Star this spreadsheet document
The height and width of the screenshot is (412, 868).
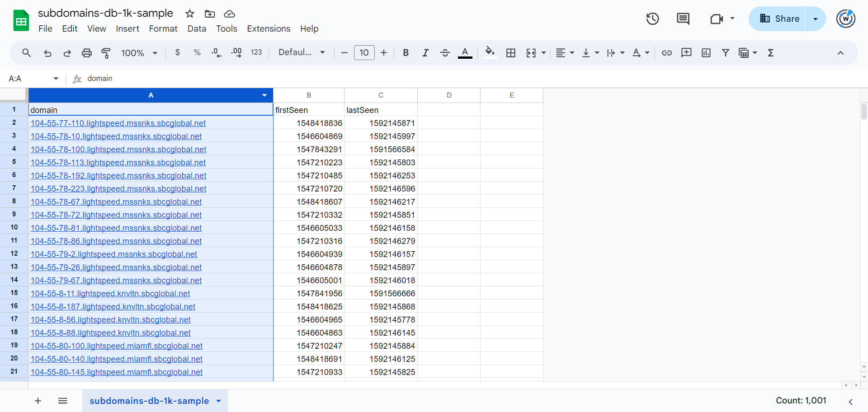(x=190, y=14)
